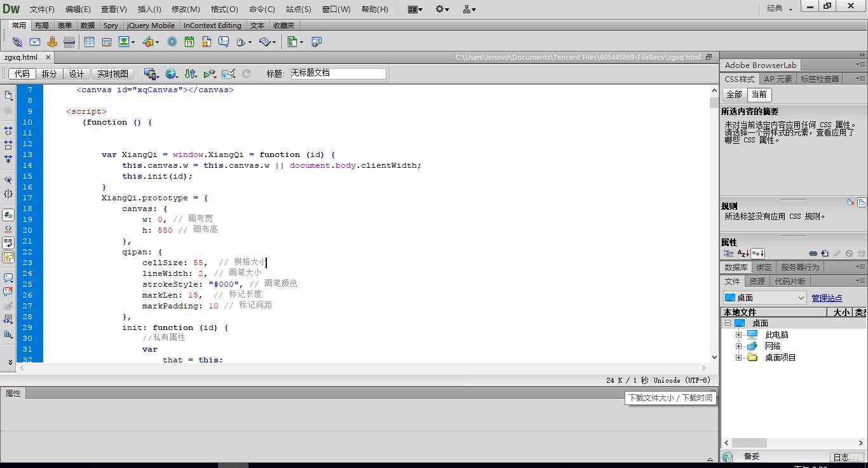The width and height of the screenshot is (868, 468).
Task: Show more coding toolbar tools via the chevron
Action: [x=10, y=361]
